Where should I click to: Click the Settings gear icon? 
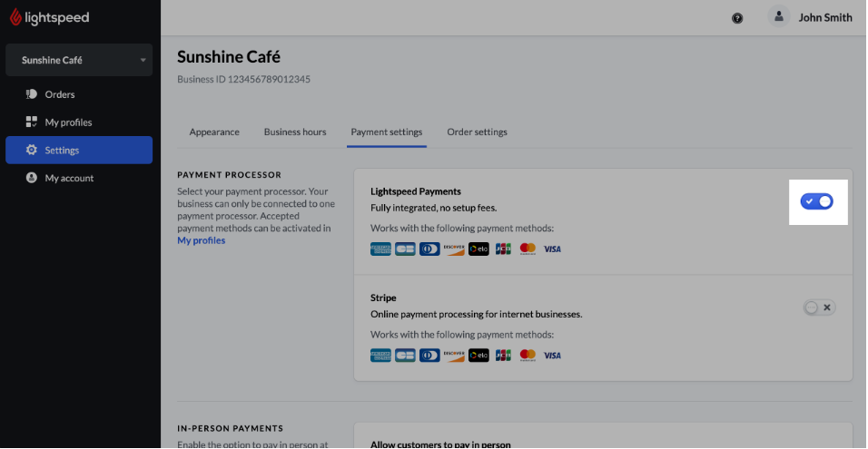click(32, 151)
